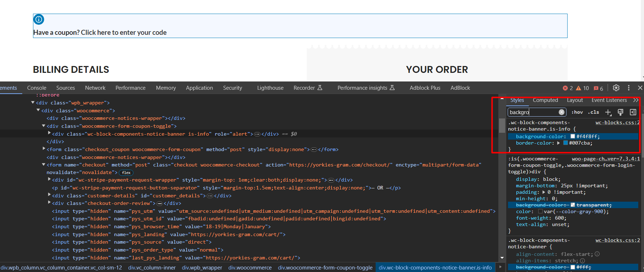
Task: Click the info icon in coupon notice
Action: pyautogui.click(x=39, y=19)
